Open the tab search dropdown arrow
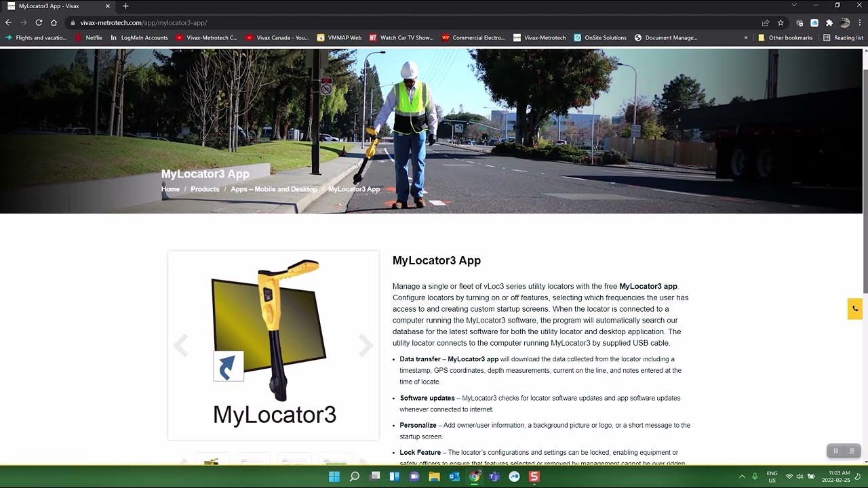 coord(794,5)
